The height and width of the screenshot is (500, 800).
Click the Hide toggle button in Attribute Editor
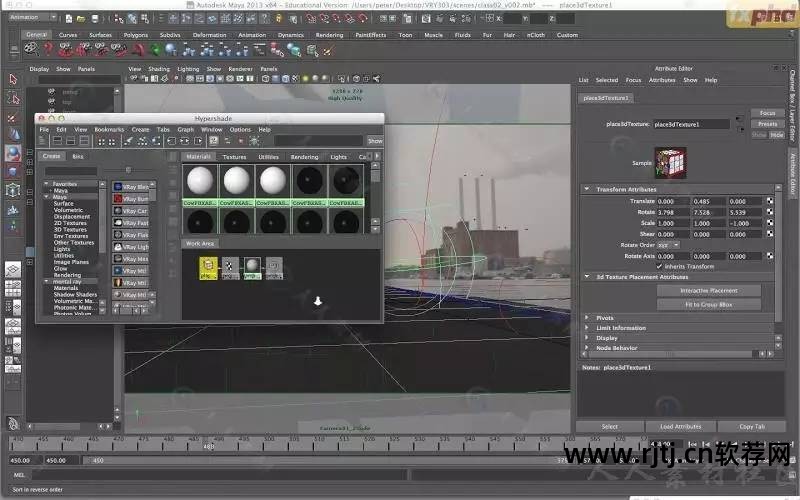pos(777,135)
